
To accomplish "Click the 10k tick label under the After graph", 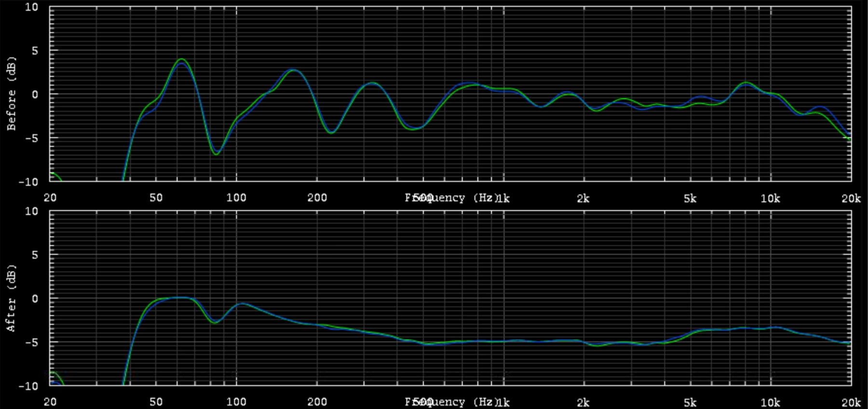I will (x=770, y=402).
